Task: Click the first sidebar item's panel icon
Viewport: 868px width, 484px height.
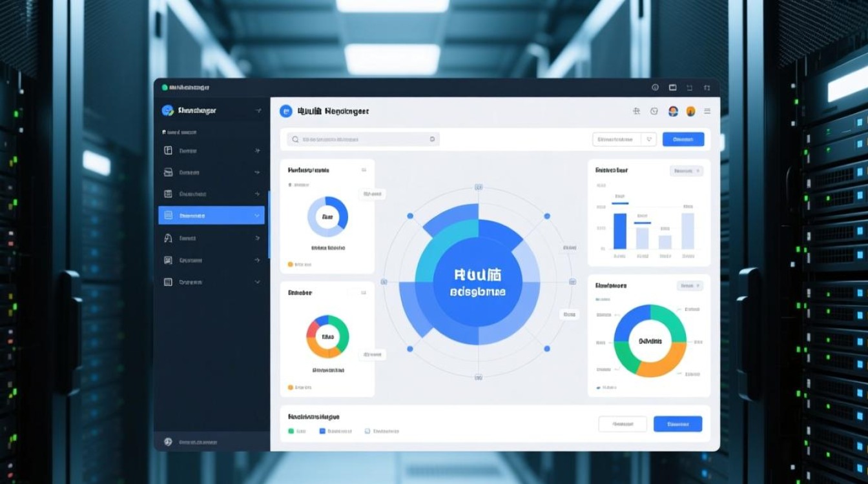Action: (x=168, y=150)
